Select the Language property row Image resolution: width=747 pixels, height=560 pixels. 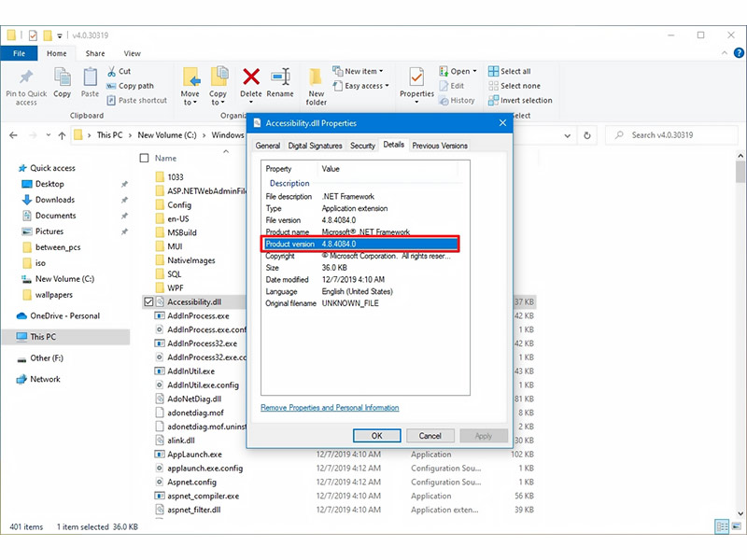[x=359, y=291]
